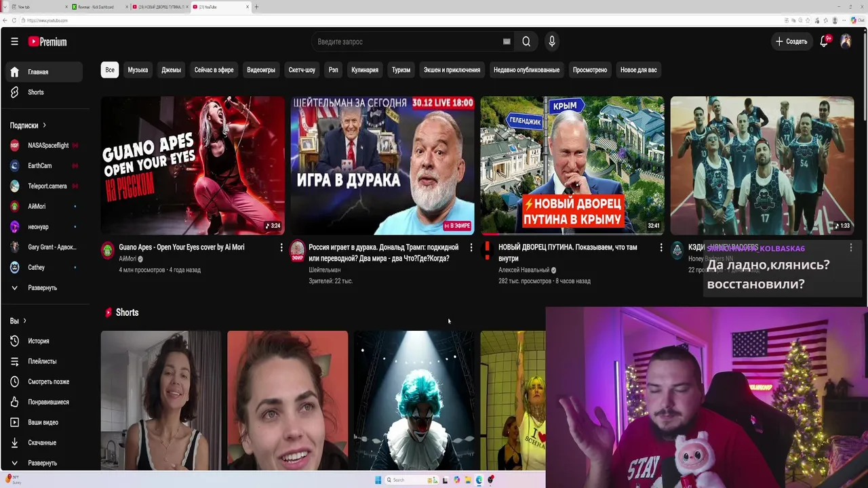Open the basketball team video thumbnail
This screenshot has height=488, width=868.
point(762,165)
